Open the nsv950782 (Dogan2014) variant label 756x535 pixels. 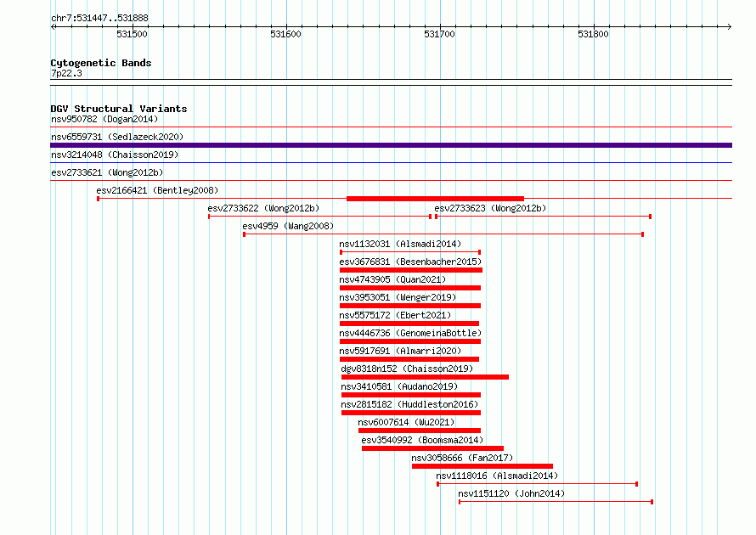[104, 119]
